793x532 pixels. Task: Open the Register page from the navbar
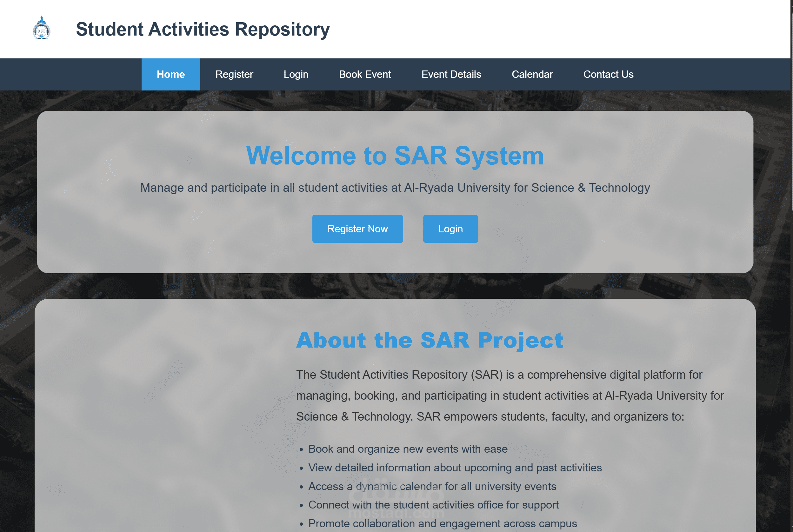[x=234, y=74]
